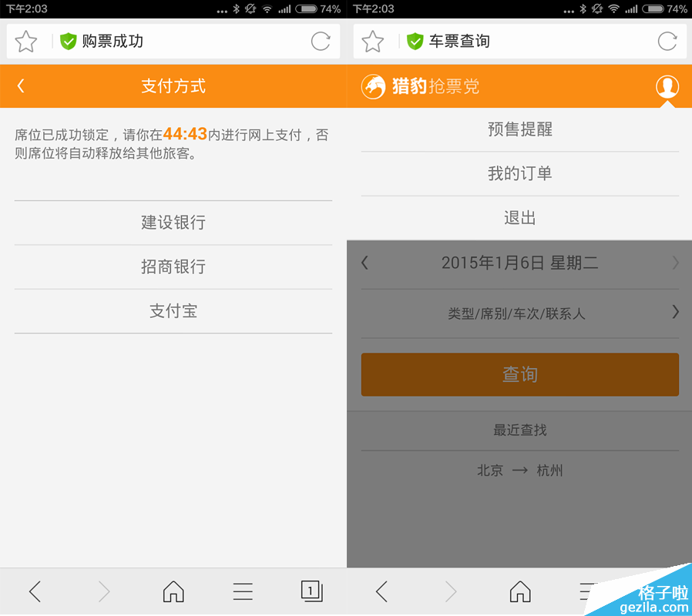This screenshot has width=692, height=616.
Task: Tap the browser forward arrow in right screen toolbar
Action: (x=451, y=591)
